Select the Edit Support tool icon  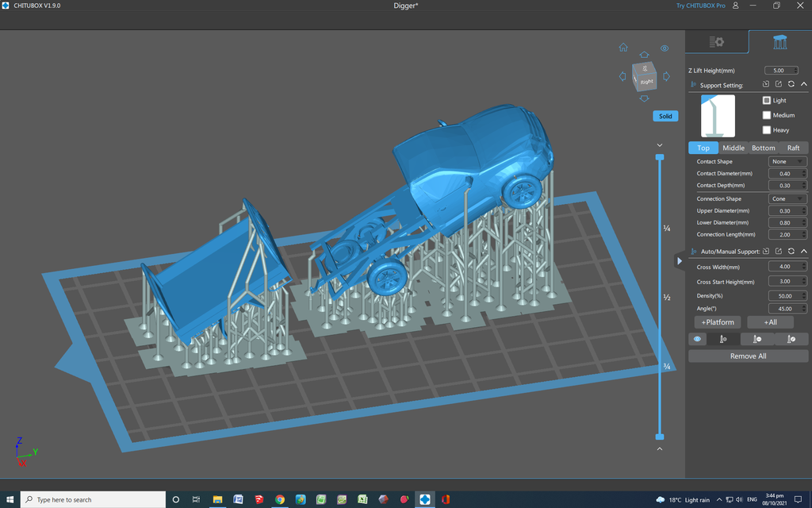click(790, 339)
